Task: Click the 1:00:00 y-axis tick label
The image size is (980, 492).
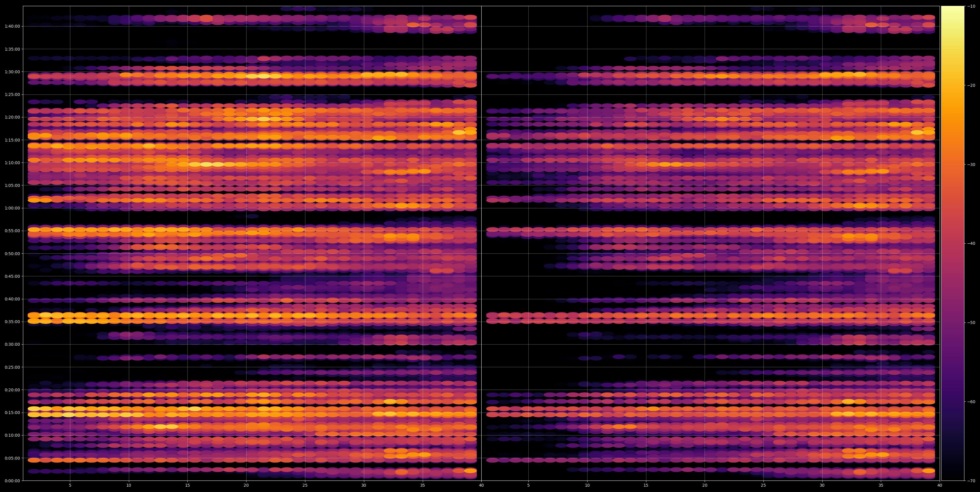Action: pyautogui.click(x=13, y=208)
